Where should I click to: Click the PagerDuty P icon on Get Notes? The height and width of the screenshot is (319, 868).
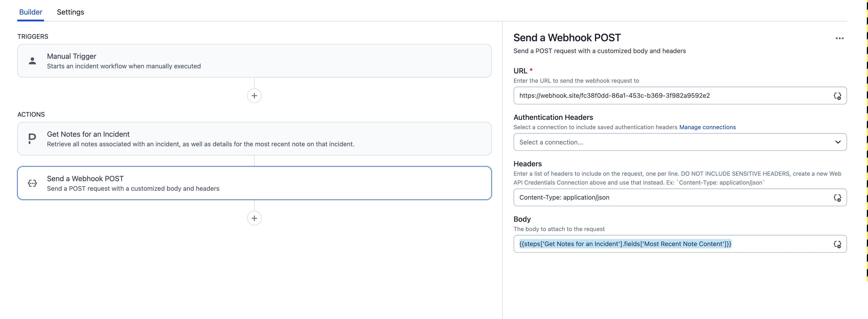point(32,139)
